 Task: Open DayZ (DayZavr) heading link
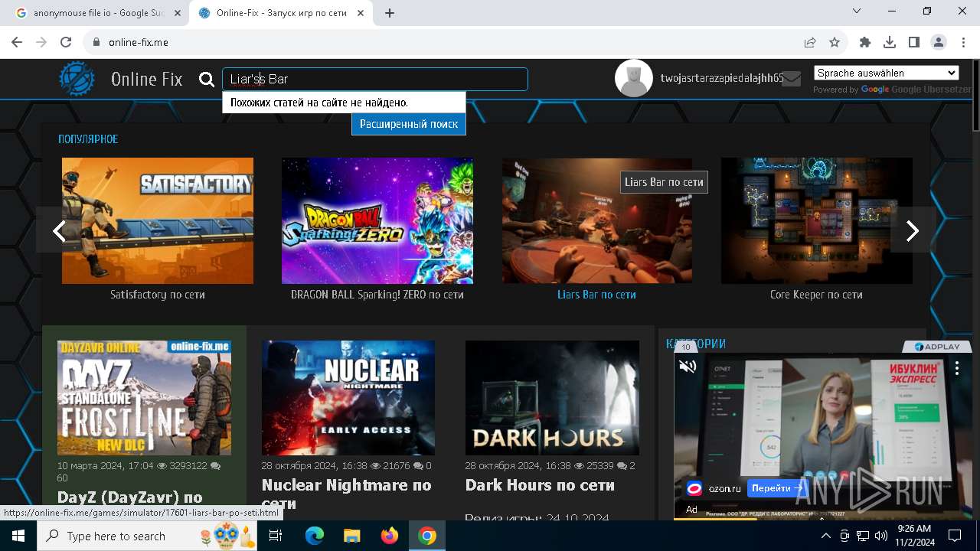coord(130,498)
